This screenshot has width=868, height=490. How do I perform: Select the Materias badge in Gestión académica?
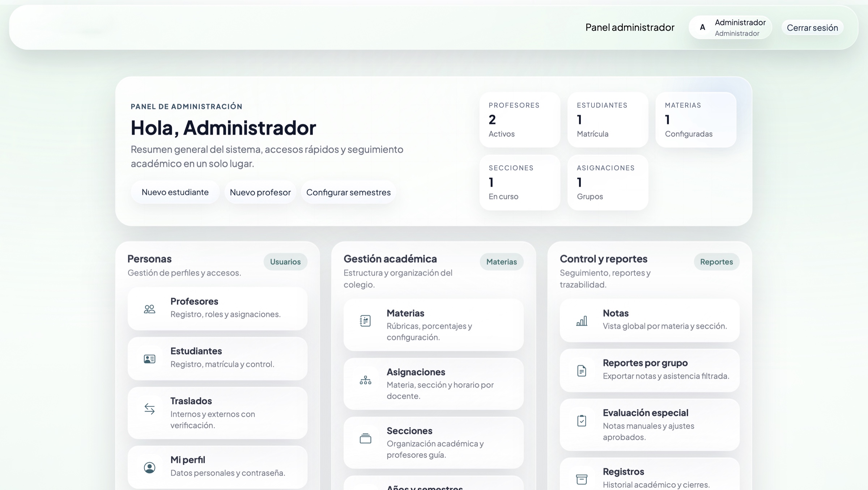tap(501, 261)
